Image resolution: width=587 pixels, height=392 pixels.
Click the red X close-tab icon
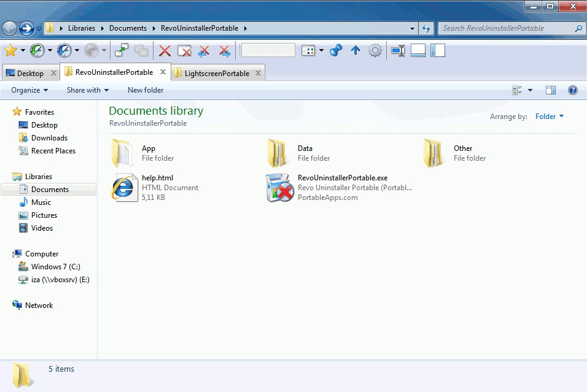click(165, 50)
